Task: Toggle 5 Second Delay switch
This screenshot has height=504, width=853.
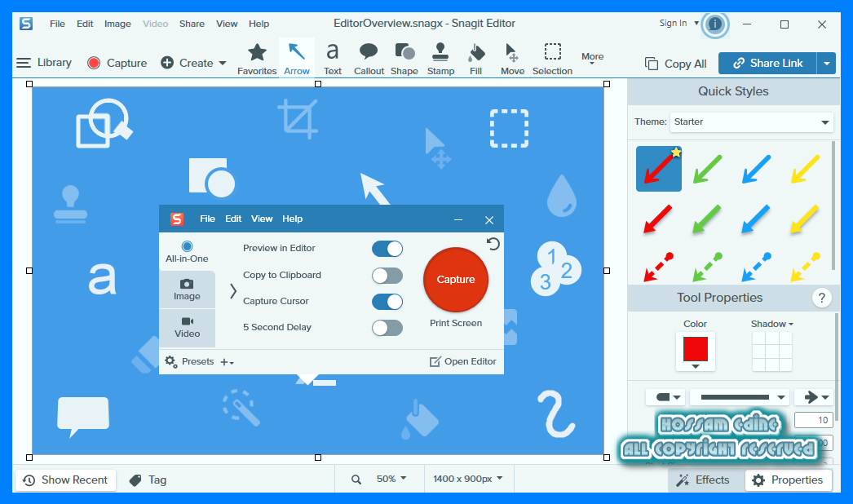Action: [x=387, y=328]
